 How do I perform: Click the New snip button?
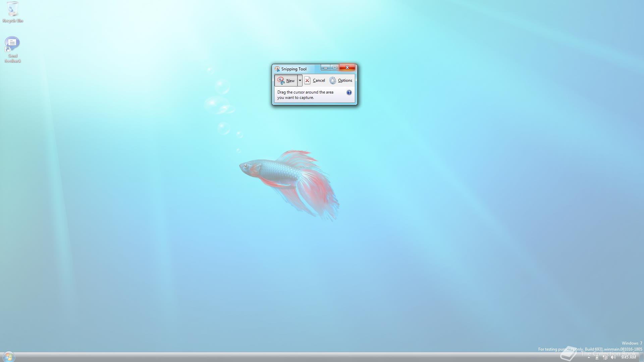(x=286, y=80)
